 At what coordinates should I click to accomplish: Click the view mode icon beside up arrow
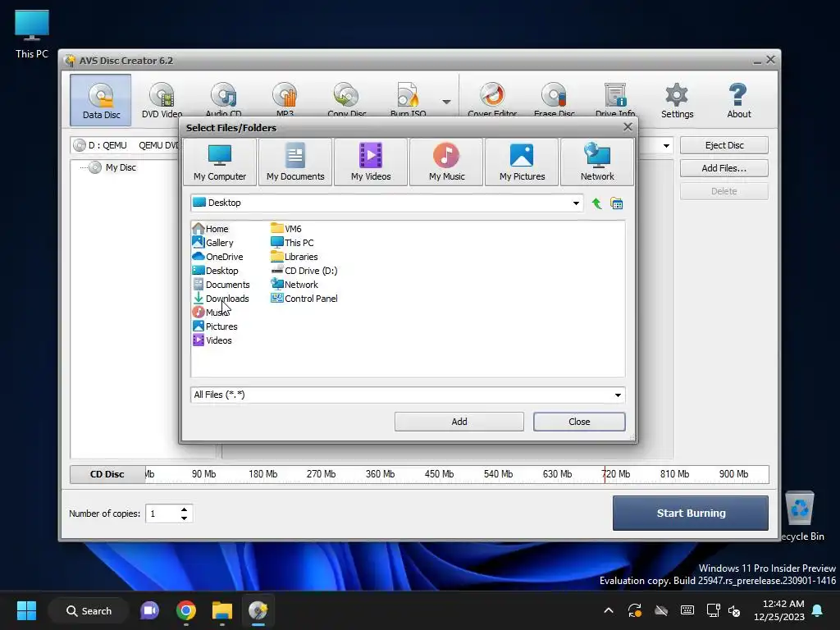tap(617, 203)
